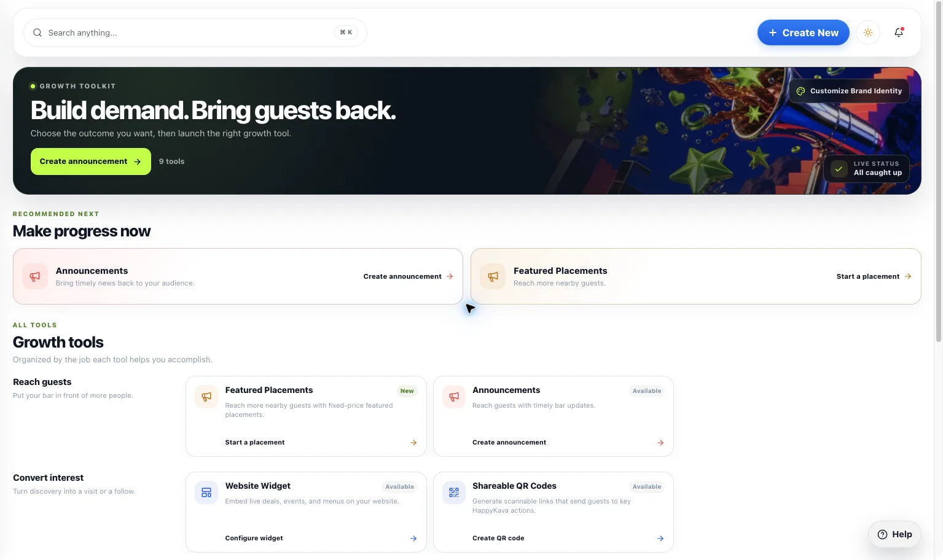
Task: Click the arrow after Start a placement in the Recommended card
Action: click(907, 276)
